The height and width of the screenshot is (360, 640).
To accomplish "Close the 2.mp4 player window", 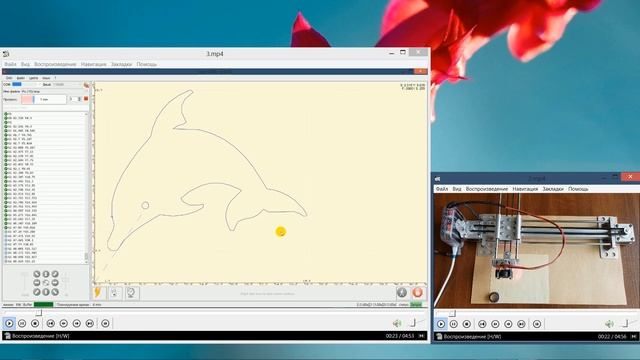I will (630, 177).
